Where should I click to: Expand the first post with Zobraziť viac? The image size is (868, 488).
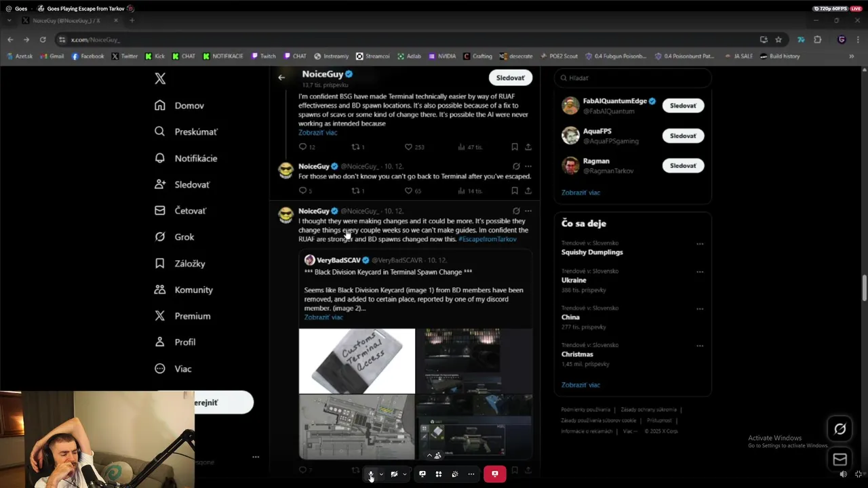point(317,133)
